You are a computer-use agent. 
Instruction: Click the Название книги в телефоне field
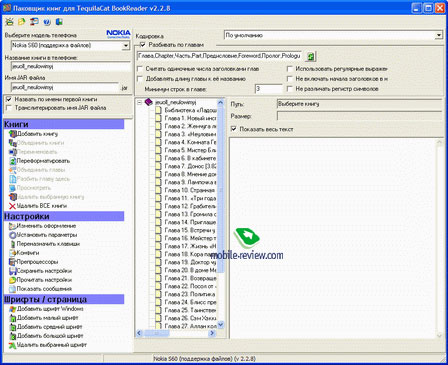point(70,66)
